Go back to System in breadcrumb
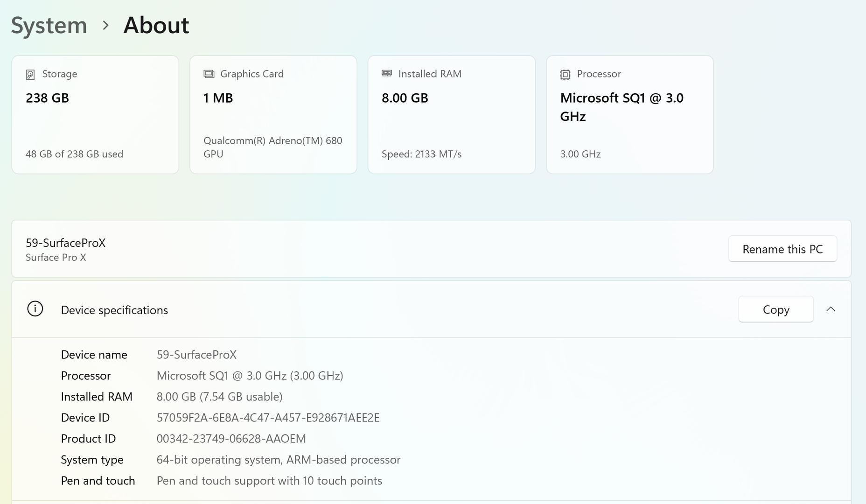This screenshot has width=866, height=504. [x=49, y=25]
